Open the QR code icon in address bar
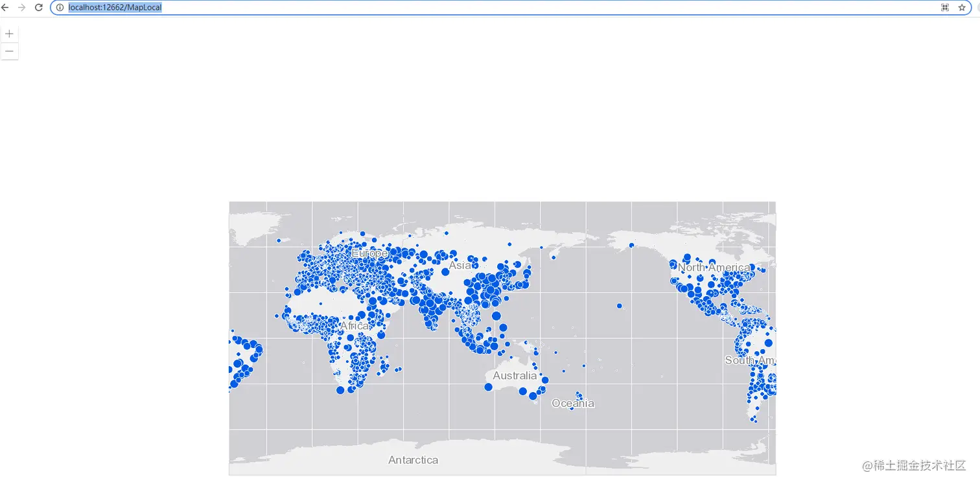This screenshot has width=980, height=486. point(945,8)
